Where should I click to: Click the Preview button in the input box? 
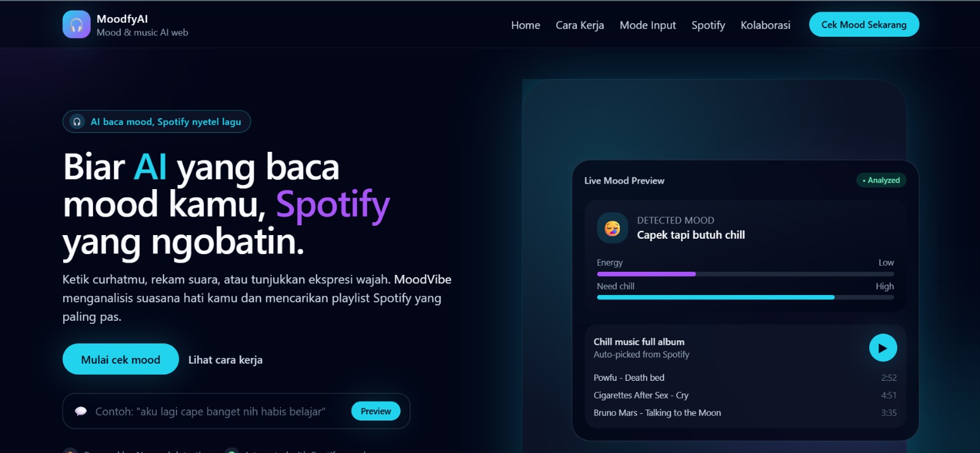pos(375,411)
